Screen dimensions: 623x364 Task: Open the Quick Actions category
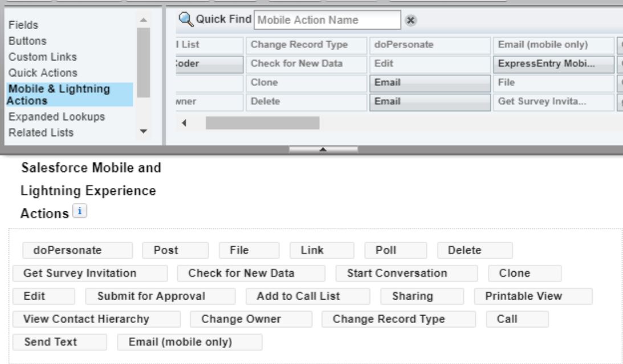pyautogui.click(x=43, y=73)
